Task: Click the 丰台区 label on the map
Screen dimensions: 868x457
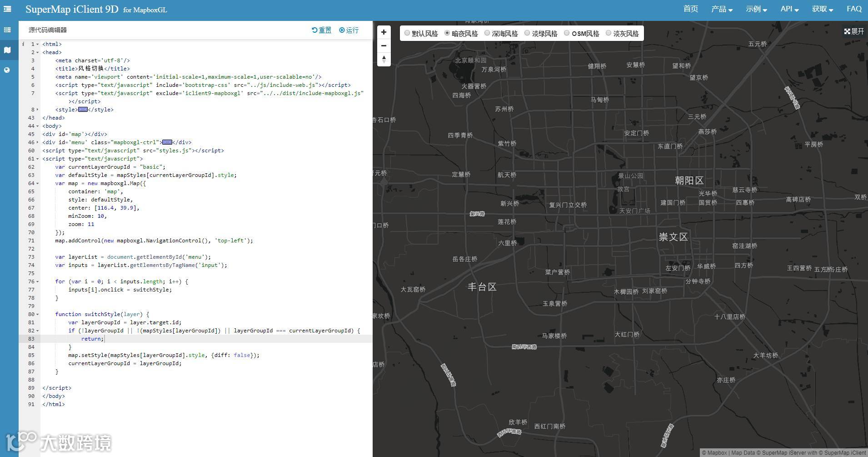Action: [482, 287]
